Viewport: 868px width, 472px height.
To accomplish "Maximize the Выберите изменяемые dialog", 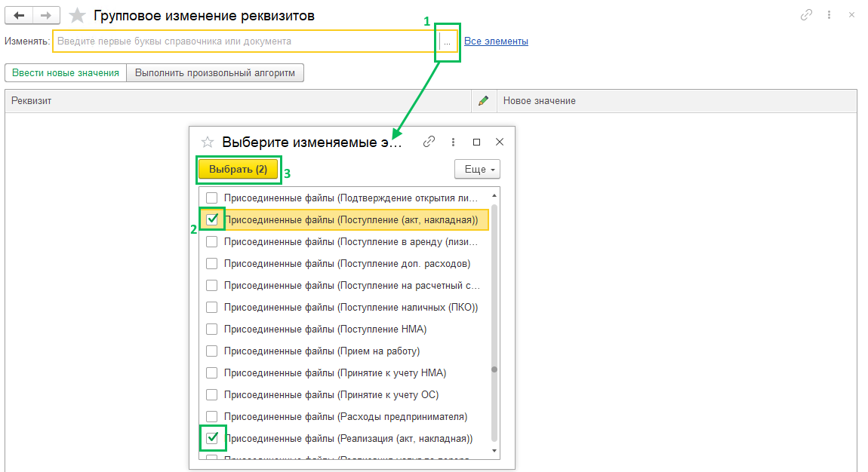I will tap(476, 142).
